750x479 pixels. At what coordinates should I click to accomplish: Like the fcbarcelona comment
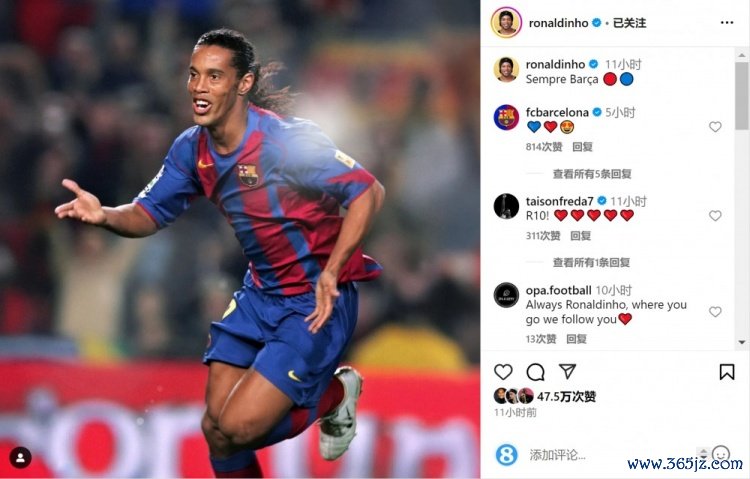pyautogui.click(x=715, y=126)
